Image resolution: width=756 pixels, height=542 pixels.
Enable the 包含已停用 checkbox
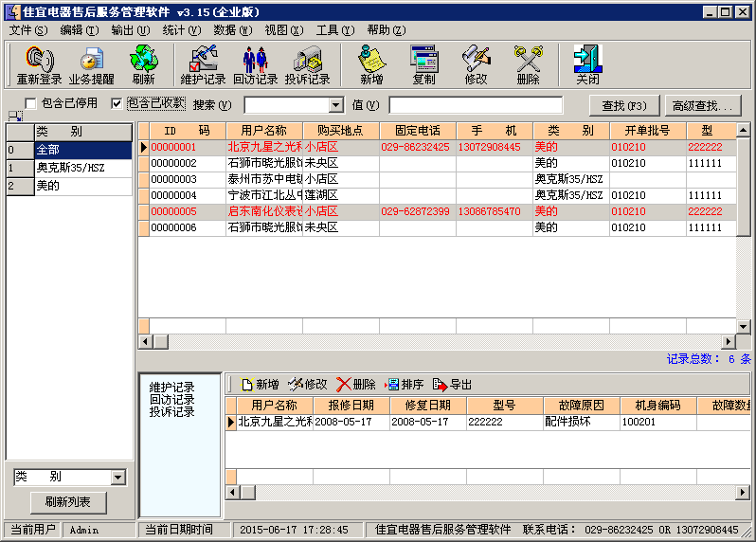click(31, 103)
